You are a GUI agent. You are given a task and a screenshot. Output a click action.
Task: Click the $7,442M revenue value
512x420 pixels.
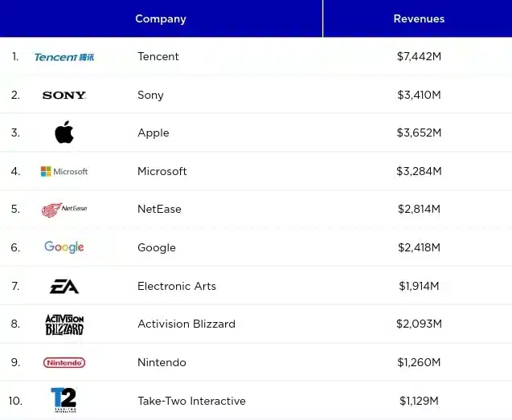point(419,56)
